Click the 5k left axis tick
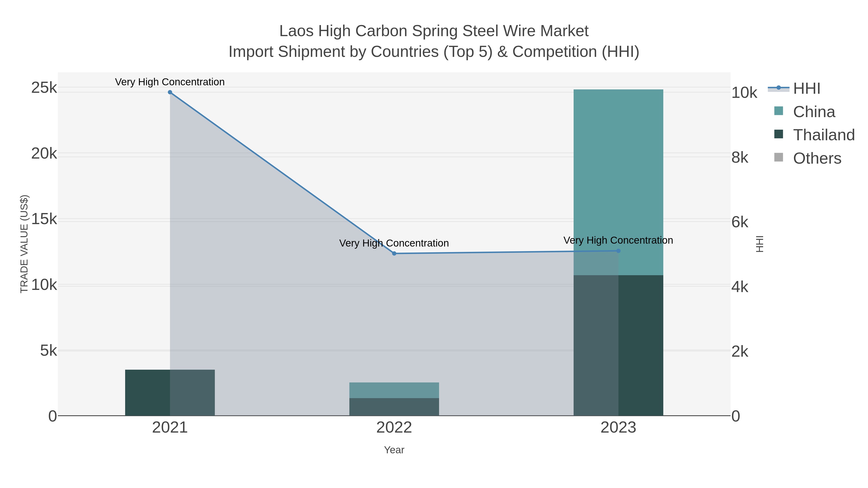The image size is (868, 488). [48, 351]
